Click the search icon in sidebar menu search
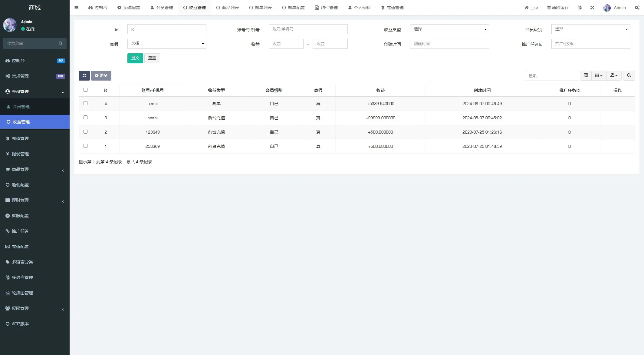Screen dimensions: 644x355 61,43
